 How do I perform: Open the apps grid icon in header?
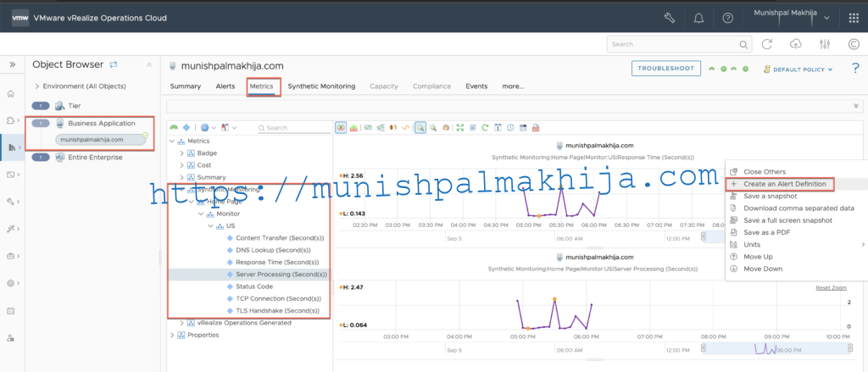tap(854, 18)
